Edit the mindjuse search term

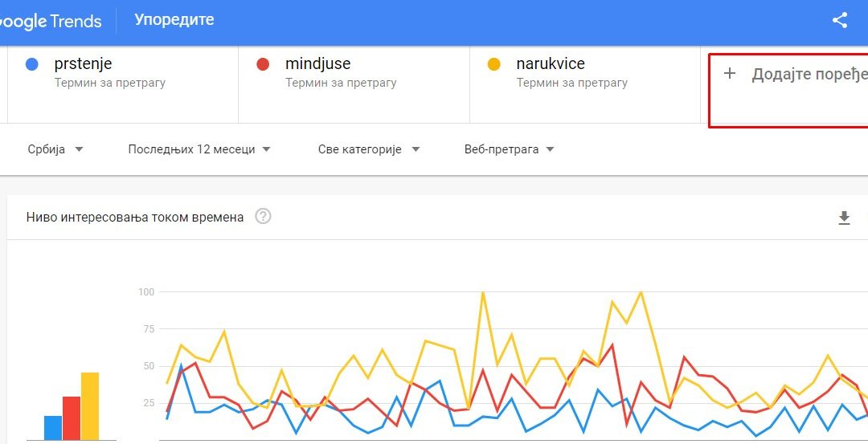point(317,63)
